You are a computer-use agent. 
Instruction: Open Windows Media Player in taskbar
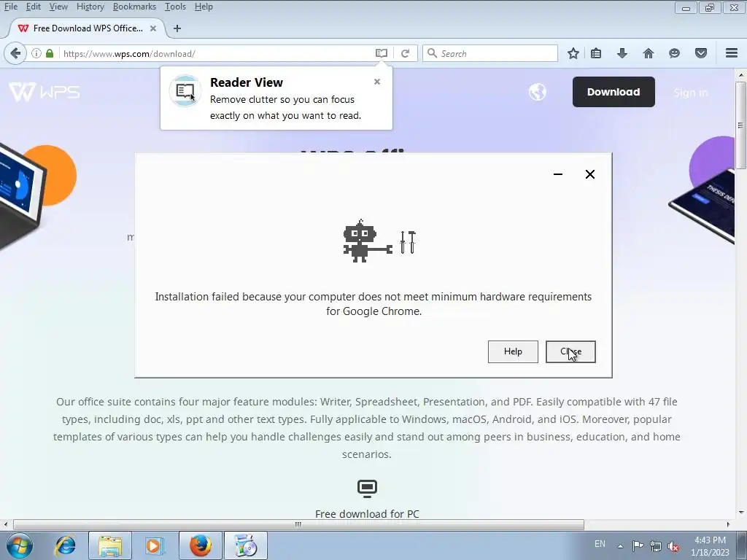point(154,545)
